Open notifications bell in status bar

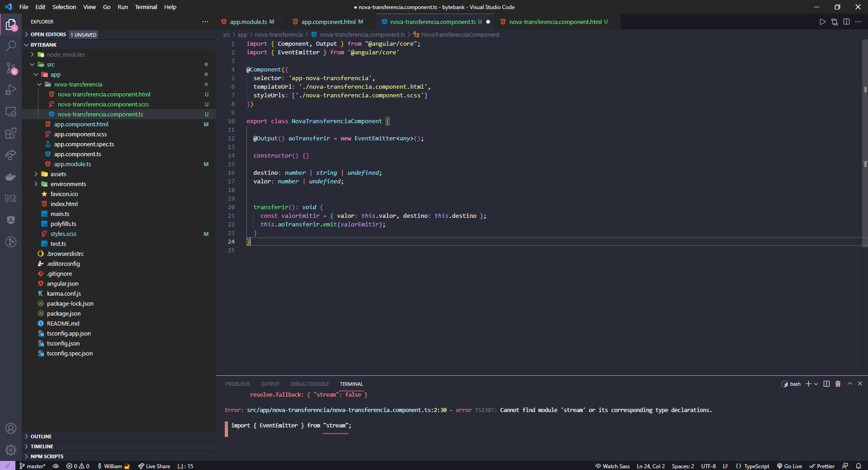point(858,466)
